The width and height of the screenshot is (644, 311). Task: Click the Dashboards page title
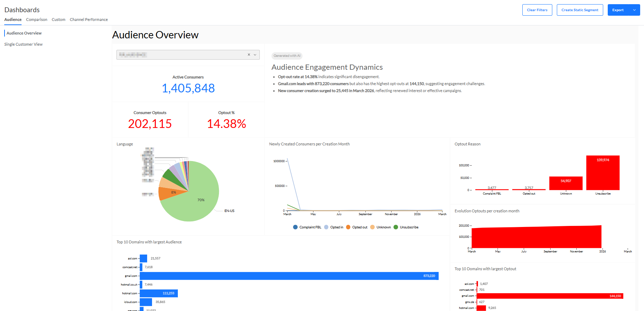22,10
